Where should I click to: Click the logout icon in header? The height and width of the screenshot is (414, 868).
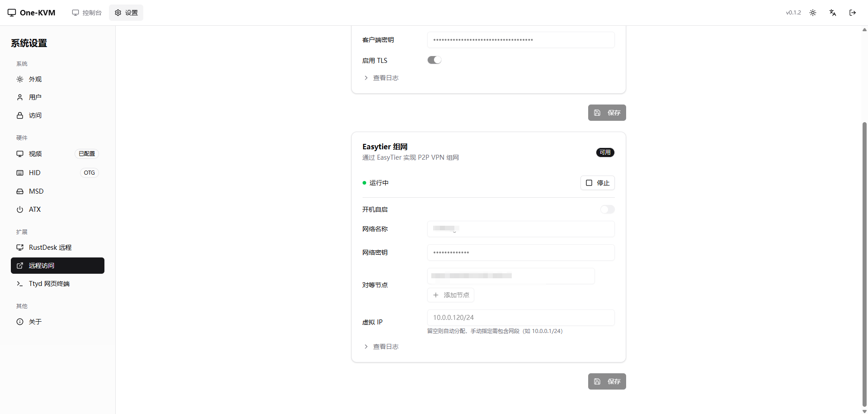coord(853,13)
